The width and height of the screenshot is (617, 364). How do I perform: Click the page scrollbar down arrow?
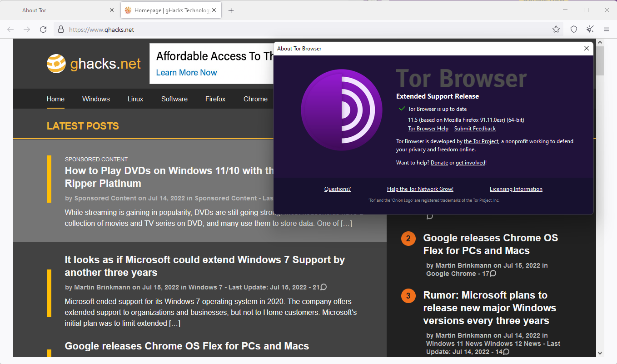tap(600, 353)
